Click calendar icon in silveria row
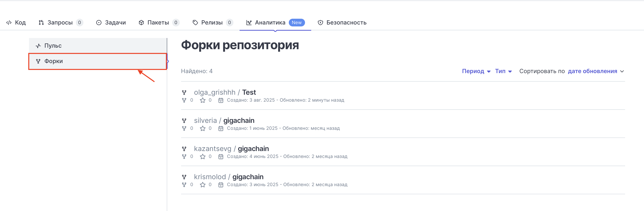This screenshot has width=644, height=211. tap(221, 129)
